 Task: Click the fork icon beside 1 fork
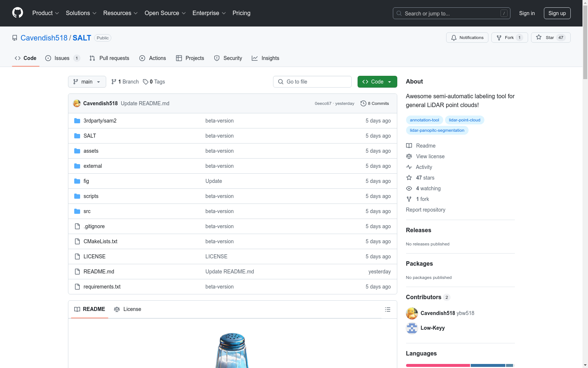(409, 199)
